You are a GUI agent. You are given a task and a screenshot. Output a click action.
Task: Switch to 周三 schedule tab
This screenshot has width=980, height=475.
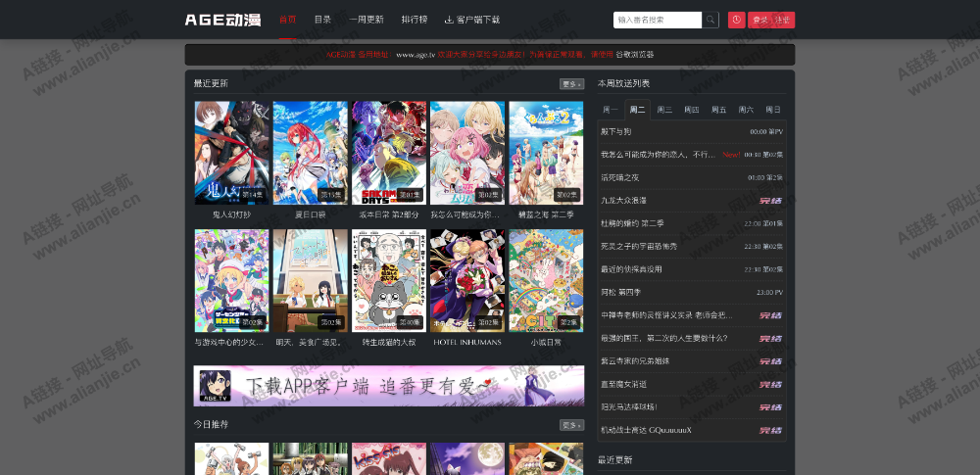[x=664, y=110]
